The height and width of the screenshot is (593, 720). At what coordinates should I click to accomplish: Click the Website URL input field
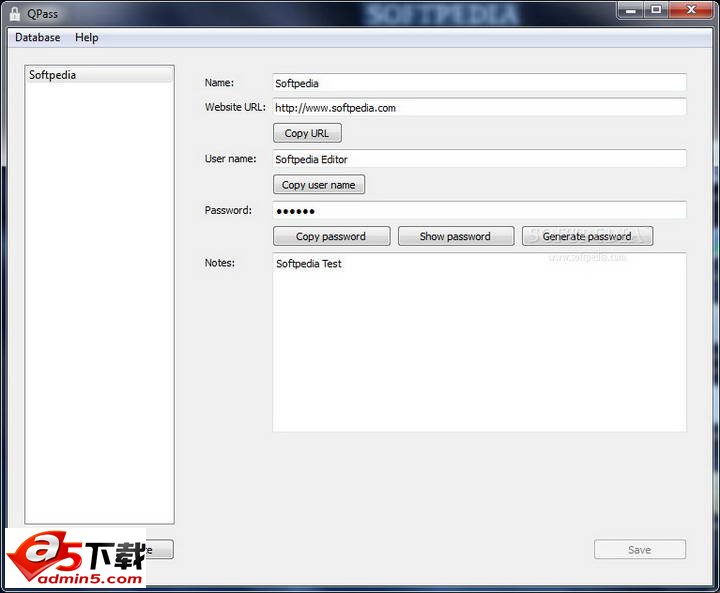479,108
